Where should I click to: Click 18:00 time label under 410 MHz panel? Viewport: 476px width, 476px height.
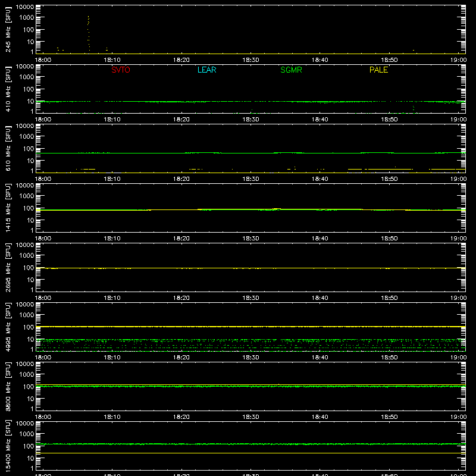pyautogui.click(x=43, y=120)
